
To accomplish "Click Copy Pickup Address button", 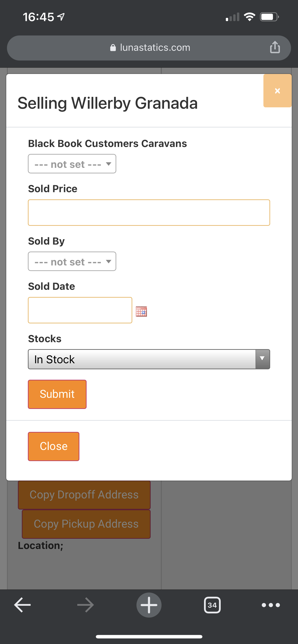I will [86, 524].
